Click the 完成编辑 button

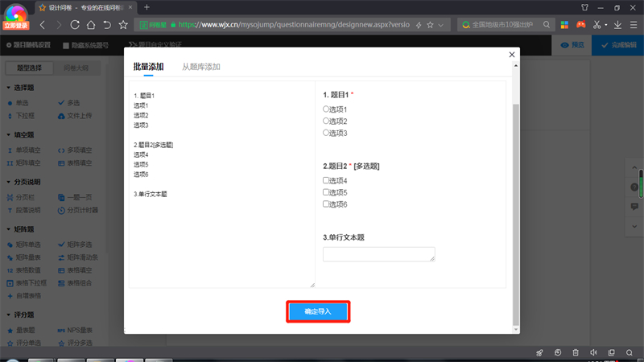pos(618,45)
